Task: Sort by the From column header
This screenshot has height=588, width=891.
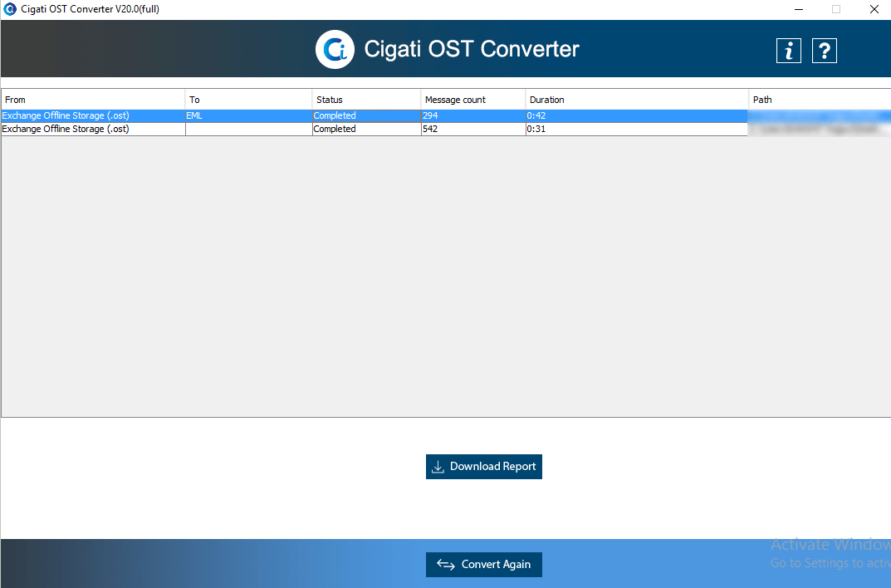Action: (x=93, y=100)
